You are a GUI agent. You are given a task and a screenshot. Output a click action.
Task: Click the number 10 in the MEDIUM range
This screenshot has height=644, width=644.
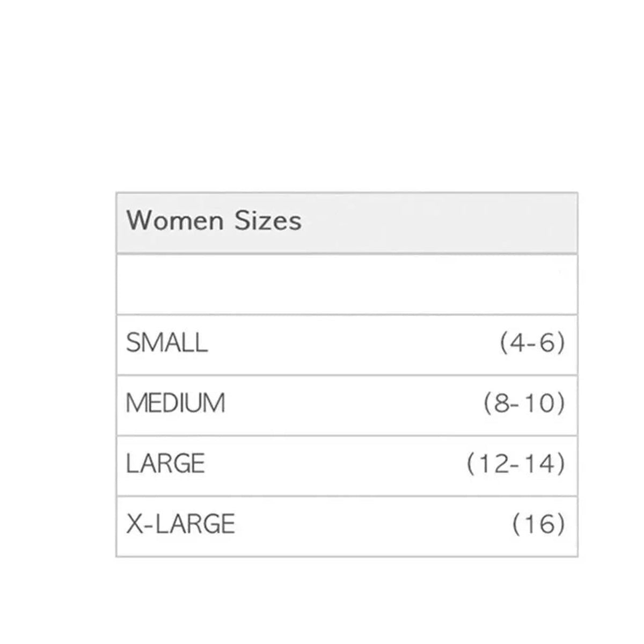[x=538, y=403]
